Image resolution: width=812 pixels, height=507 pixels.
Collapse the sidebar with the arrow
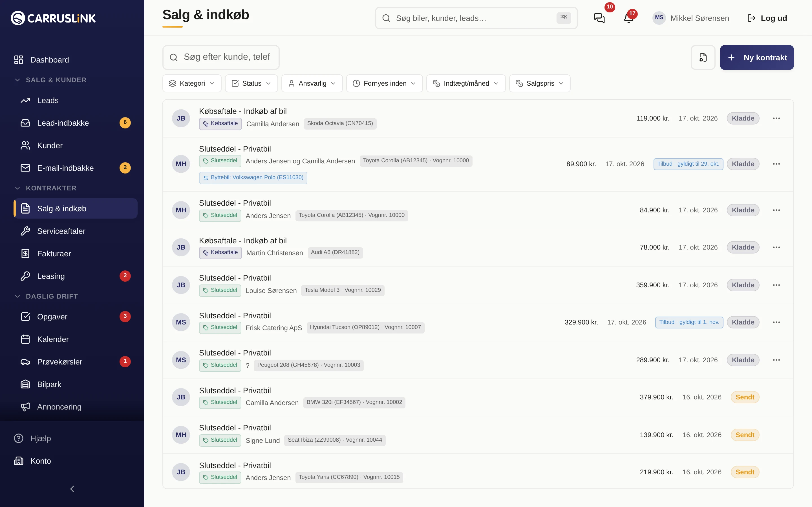(72, 489)
